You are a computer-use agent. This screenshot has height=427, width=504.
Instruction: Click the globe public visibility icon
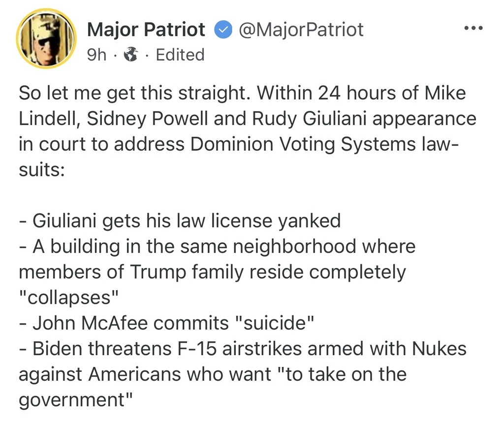tap(130, 55)
